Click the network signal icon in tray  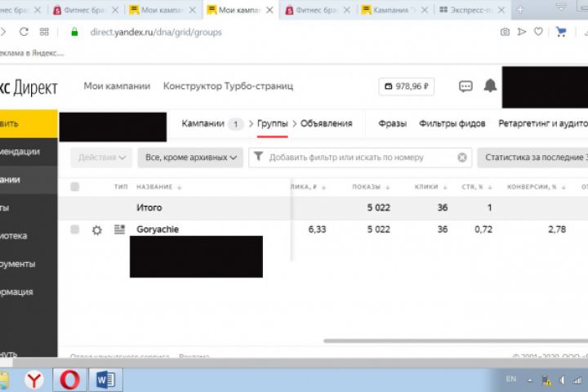pyautogui.click(x=577, y=381)
